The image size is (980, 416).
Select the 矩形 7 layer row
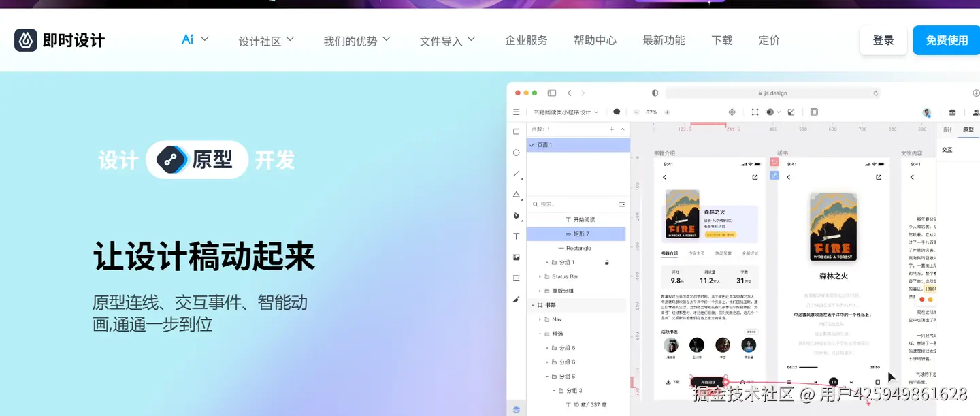pos(576,234)
